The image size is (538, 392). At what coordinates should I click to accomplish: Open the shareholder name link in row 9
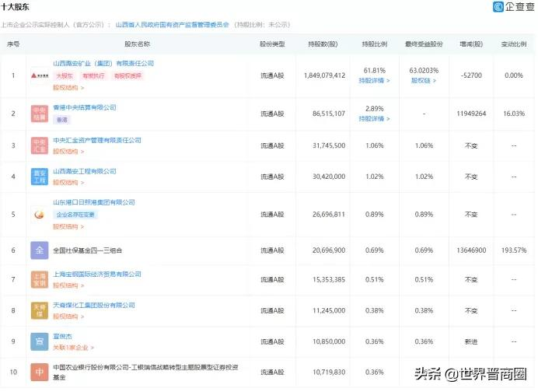pos(62,336)
